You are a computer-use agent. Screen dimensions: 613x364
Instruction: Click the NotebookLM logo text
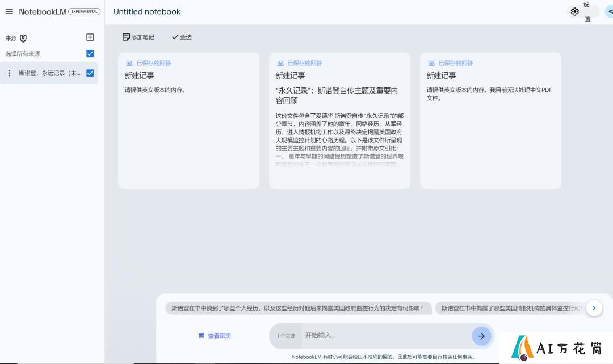43,12
